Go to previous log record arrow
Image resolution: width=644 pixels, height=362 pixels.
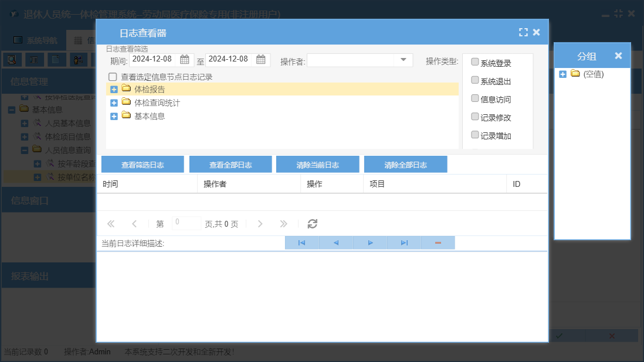335,243
